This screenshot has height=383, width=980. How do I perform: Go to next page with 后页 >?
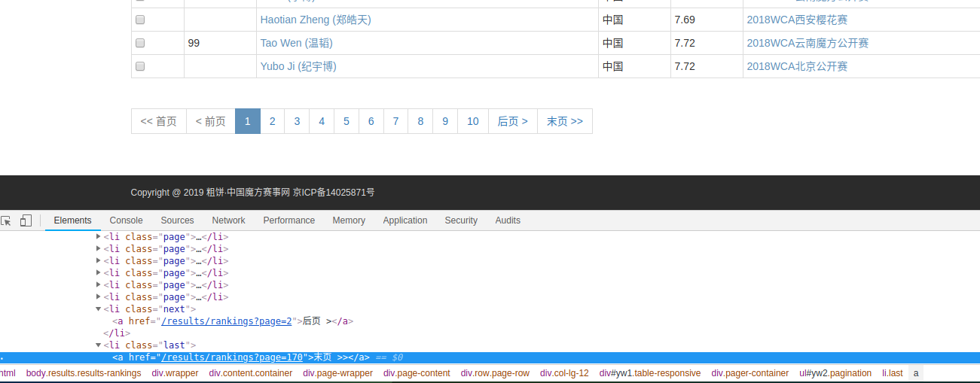click(x=512, y=121)
